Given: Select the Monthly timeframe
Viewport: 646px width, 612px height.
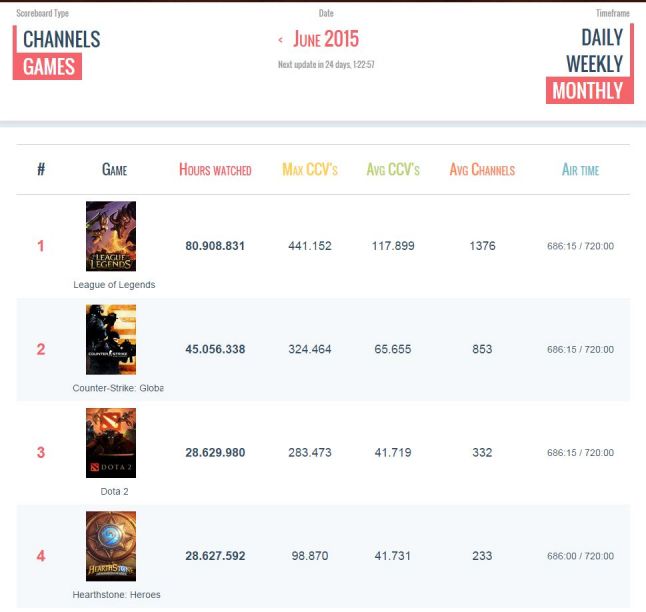Looking at the screenshot, I should pos(588,90).
